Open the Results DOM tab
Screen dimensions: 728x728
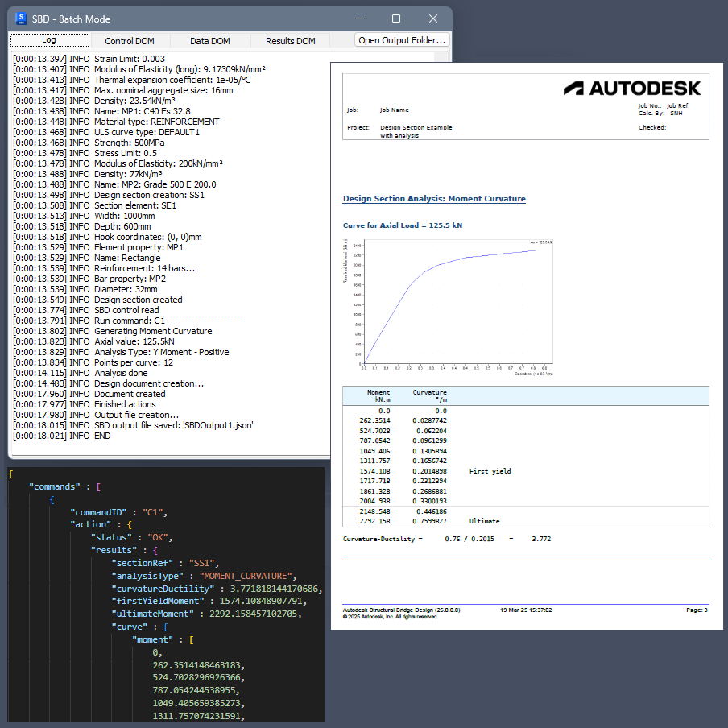pos(290,41)
